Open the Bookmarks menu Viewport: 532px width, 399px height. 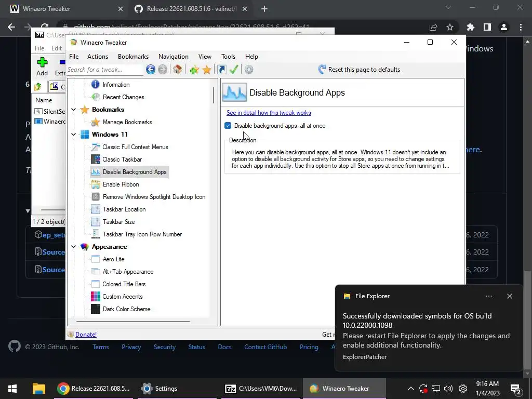[x=134, y=57]
